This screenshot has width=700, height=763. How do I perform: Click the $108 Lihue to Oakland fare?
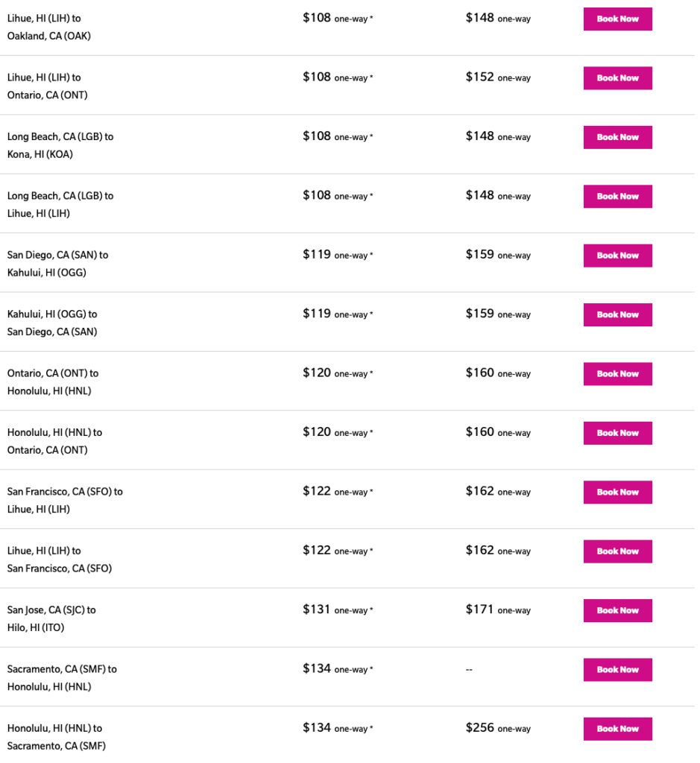click(x=317, y=18)
